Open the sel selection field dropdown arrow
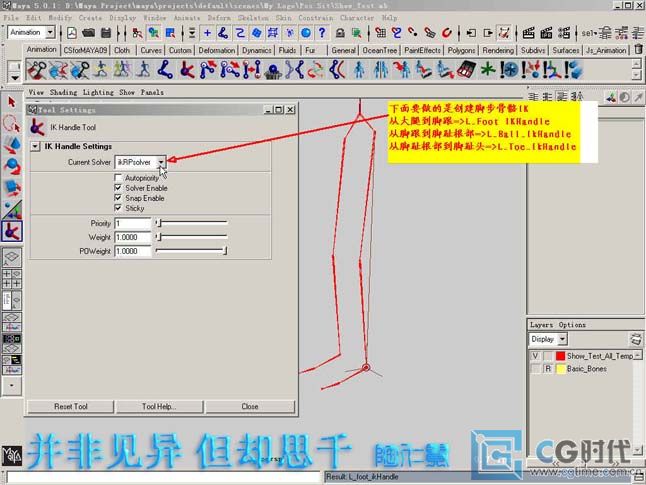Screen dimensions: 646x485 (595, 33)
